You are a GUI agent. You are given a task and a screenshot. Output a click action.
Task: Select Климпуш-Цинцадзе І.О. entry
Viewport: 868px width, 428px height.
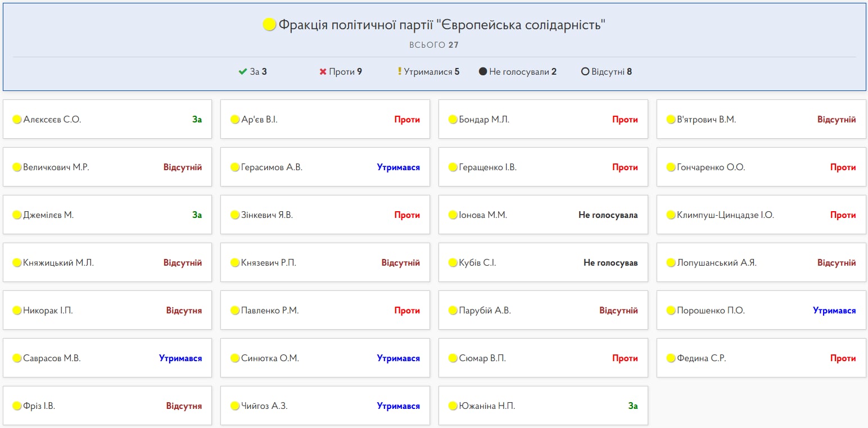point(761,215)
